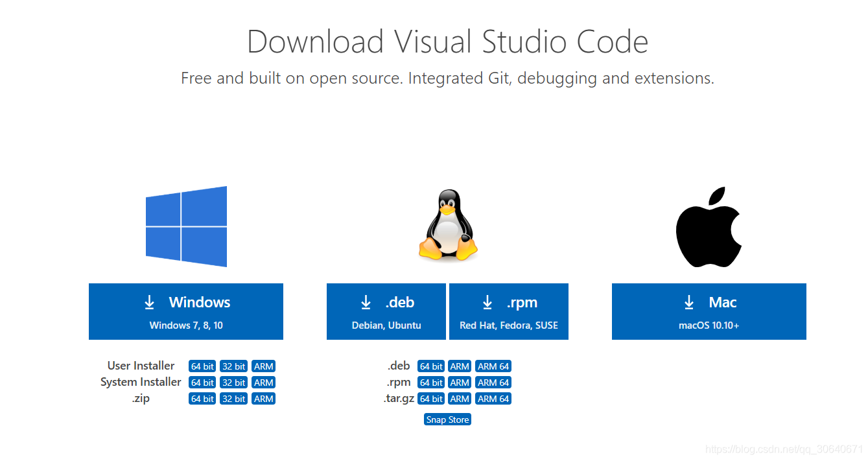Click the ".tar.gz" row label
Viewport: 868px width, 461px height.
tap(399, 399)
